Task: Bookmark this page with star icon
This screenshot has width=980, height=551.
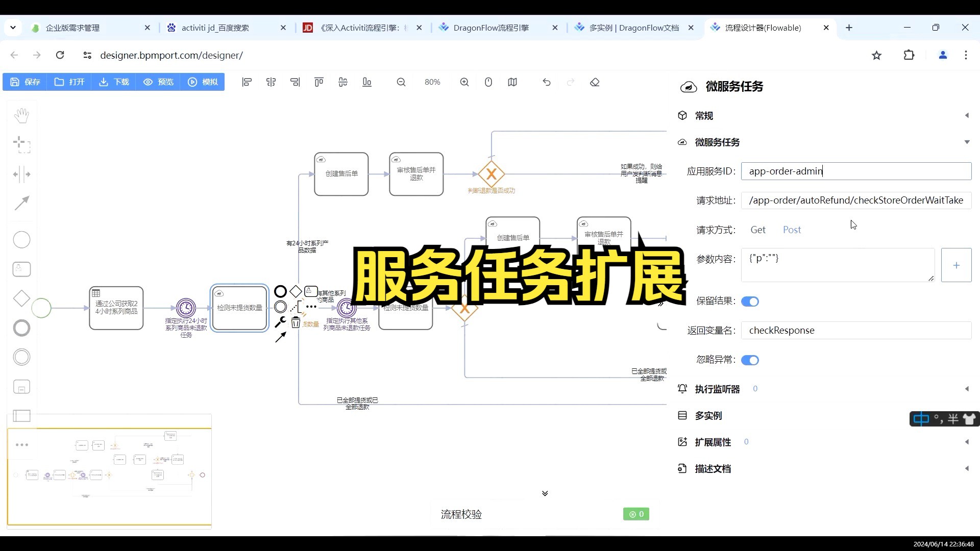Action: coord(876,55)
